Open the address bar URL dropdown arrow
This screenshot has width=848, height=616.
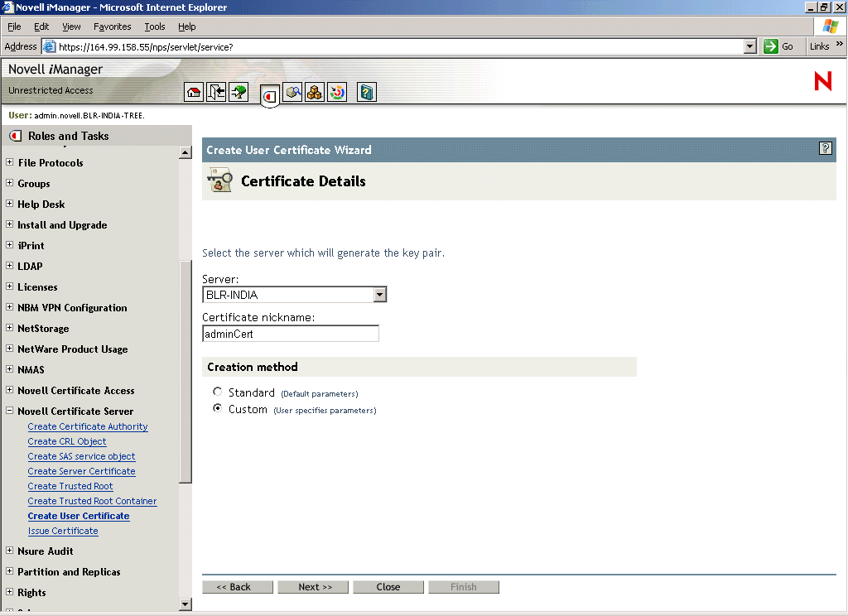pos(749,46)
